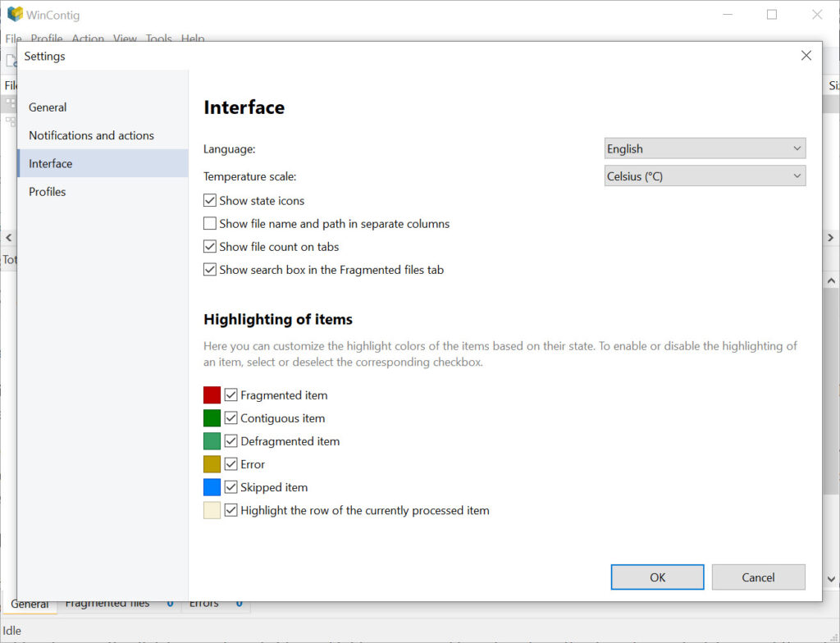Close the Settings dialog with X

pos(806,56)
